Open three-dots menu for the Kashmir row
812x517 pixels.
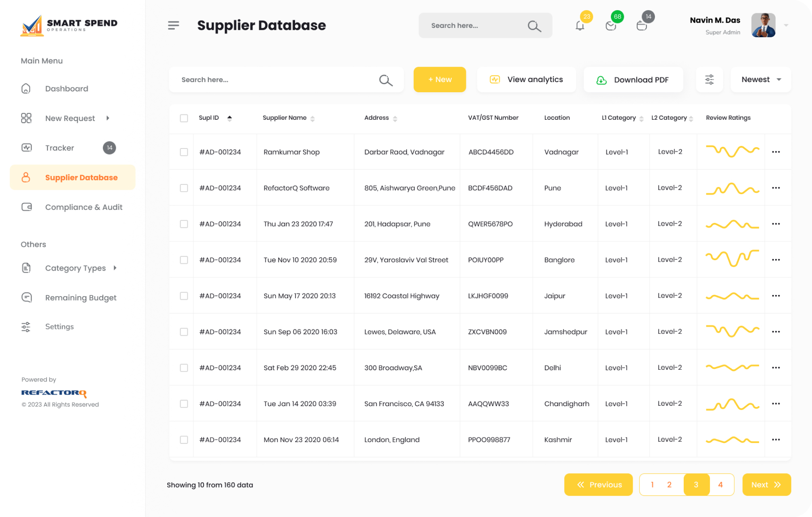pyautogui.click(x=776, y=440)
